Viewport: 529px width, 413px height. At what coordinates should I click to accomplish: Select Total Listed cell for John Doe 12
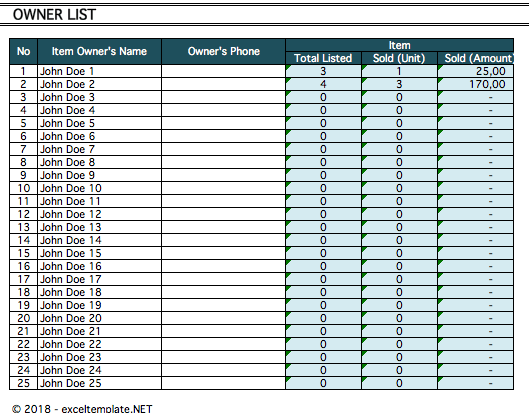[x=323, y=214]
